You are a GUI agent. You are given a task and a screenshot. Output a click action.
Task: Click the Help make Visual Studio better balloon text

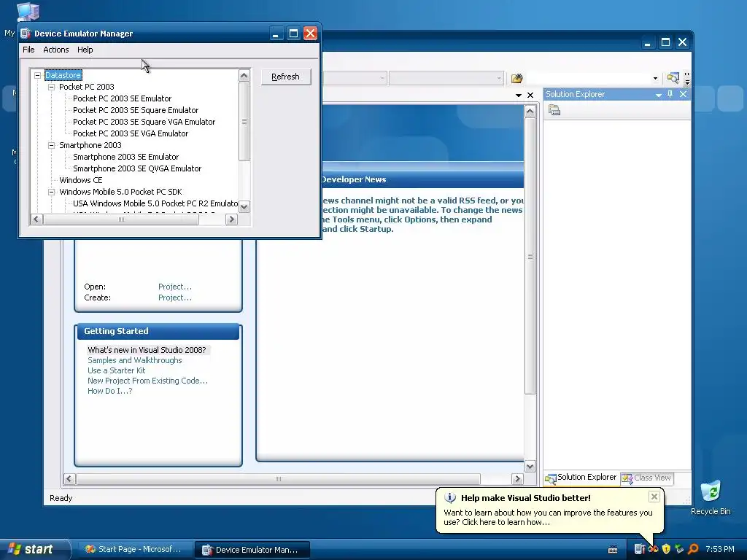point(548,517)
